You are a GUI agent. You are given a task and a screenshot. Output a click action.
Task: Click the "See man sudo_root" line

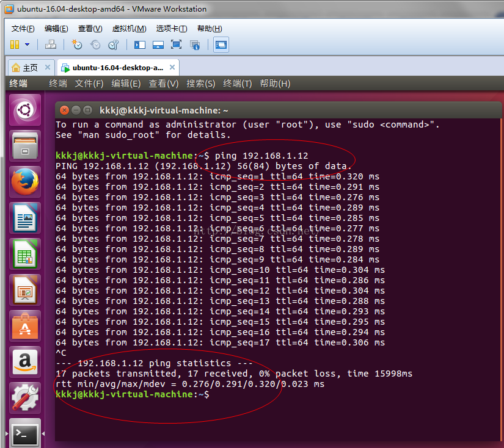click(143, 135)
